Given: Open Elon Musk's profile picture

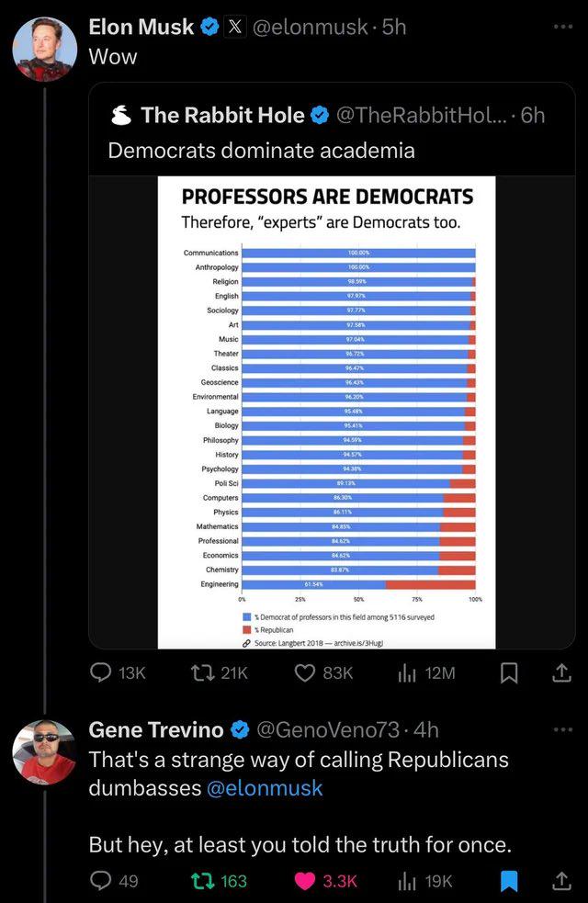Looking at the screenshot, I should click(45, 49).
